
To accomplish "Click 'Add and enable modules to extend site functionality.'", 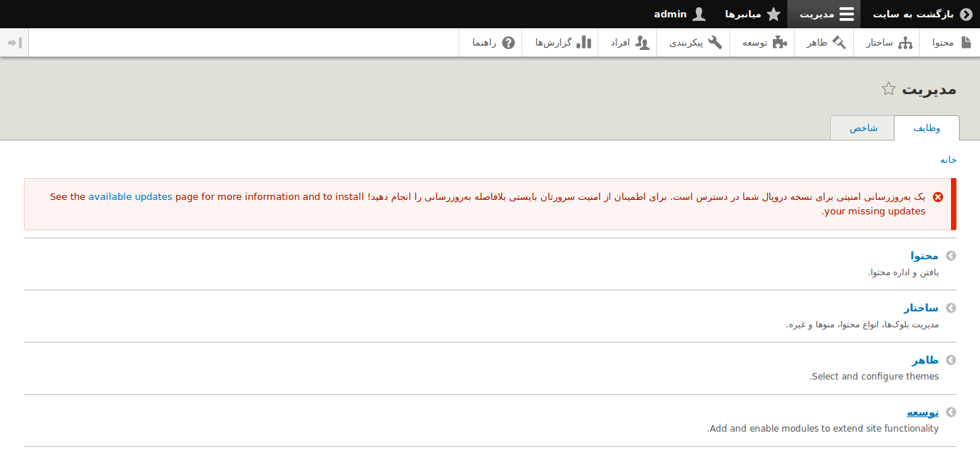I will click(x=823, y=429).
